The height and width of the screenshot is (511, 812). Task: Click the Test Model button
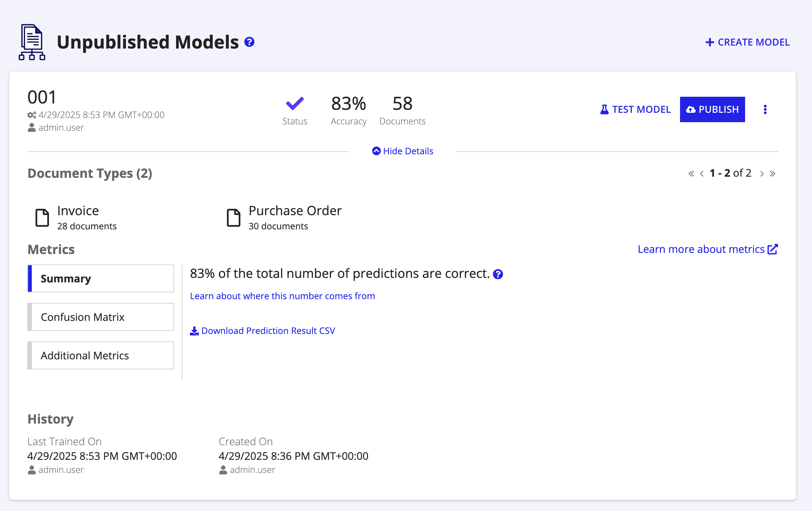pyautogui.click(x=635, y=109)
